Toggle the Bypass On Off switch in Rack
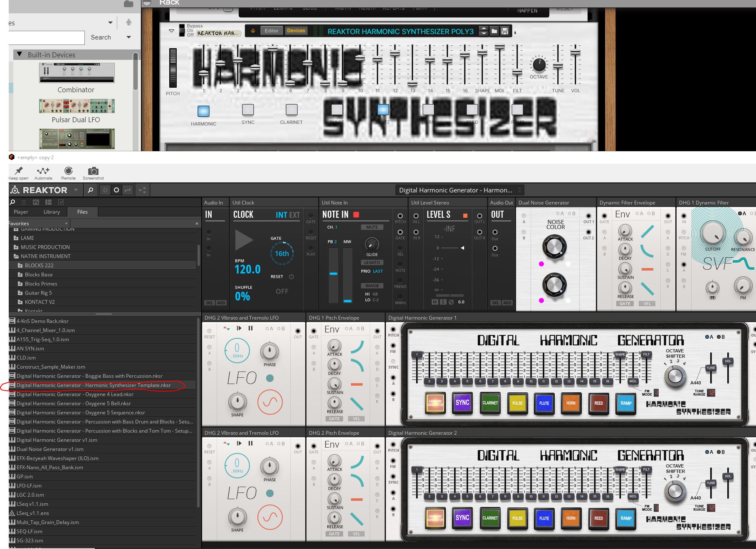The height and width of the screenshot is (549, 756). pos(182,30)
